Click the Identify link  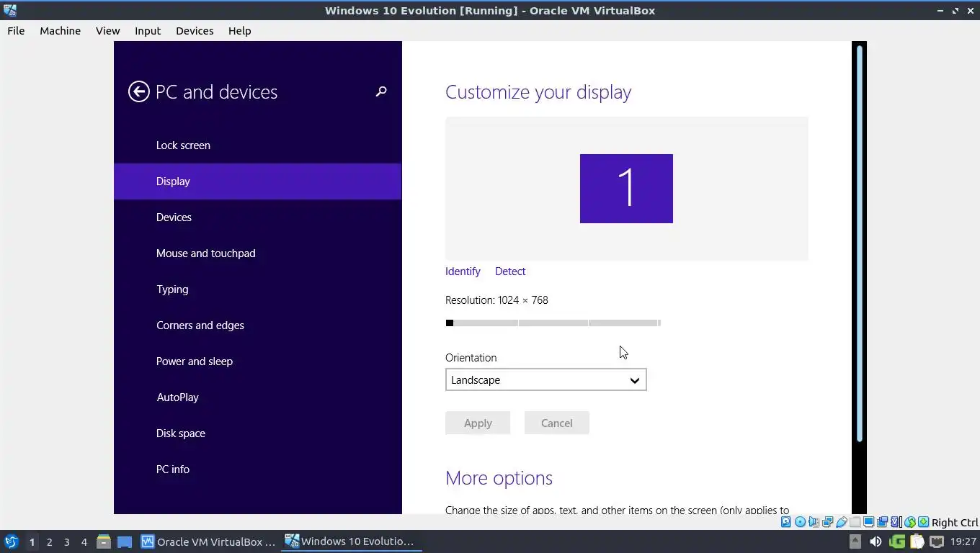pyautogui.click(x=463, y=271)
